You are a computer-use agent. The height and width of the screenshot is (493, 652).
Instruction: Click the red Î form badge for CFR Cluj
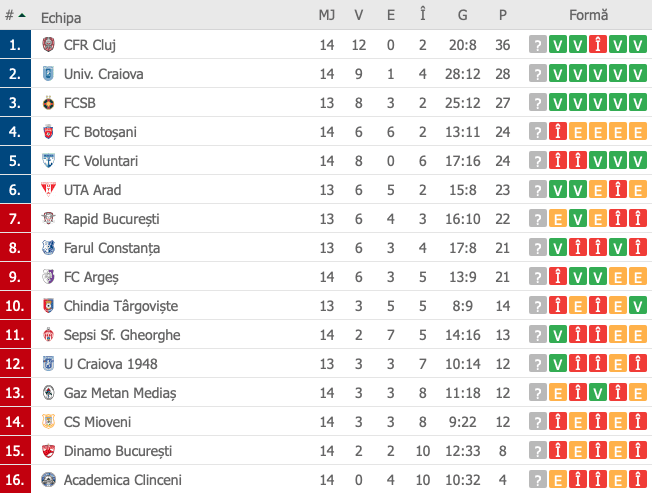tap(598, 44)
